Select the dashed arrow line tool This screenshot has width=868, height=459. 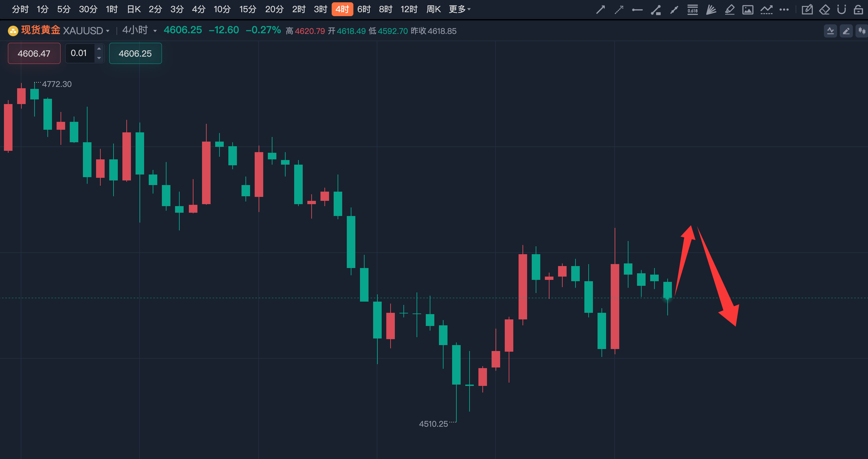(x=619, y=10)
